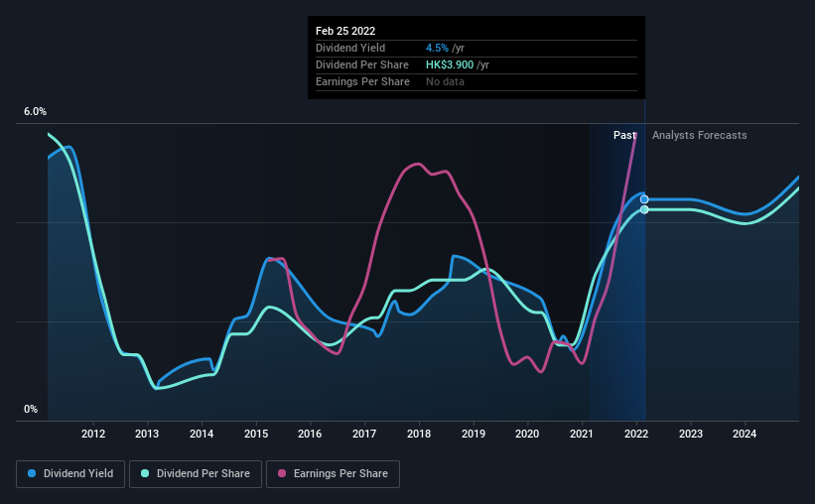The height and width of the screenshot is (504, 815).
Task: Toggle the Dividend Per Share legend button
Action: point(196,474)
